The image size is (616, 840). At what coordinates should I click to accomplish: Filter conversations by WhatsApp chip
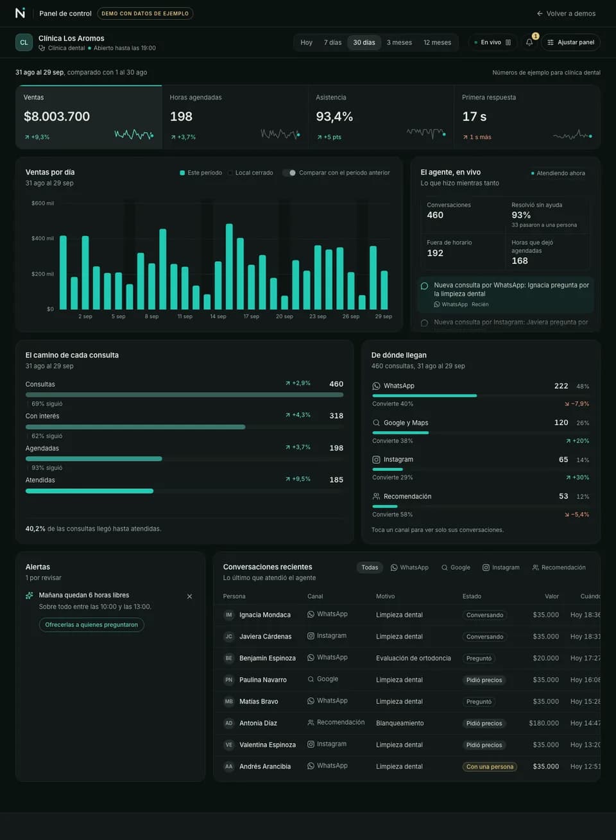click(x=409, y=567)
